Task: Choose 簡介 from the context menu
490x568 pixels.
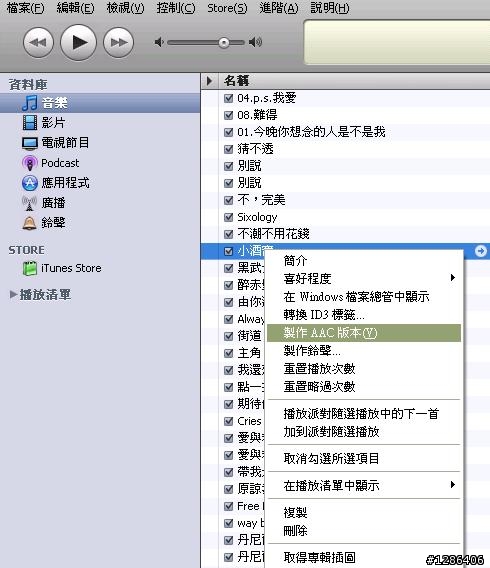Action: (x=364, y=260)
